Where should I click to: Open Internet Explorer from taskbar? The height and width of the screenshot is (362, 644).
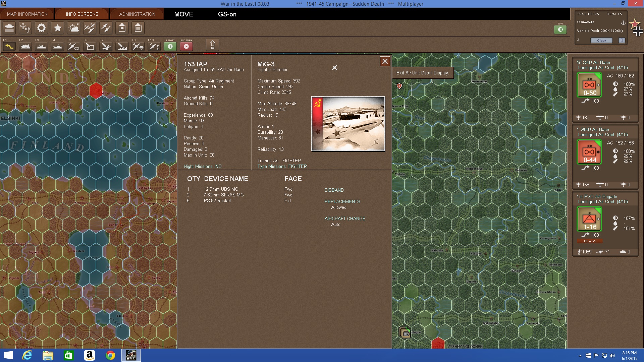tap(27, 355)
